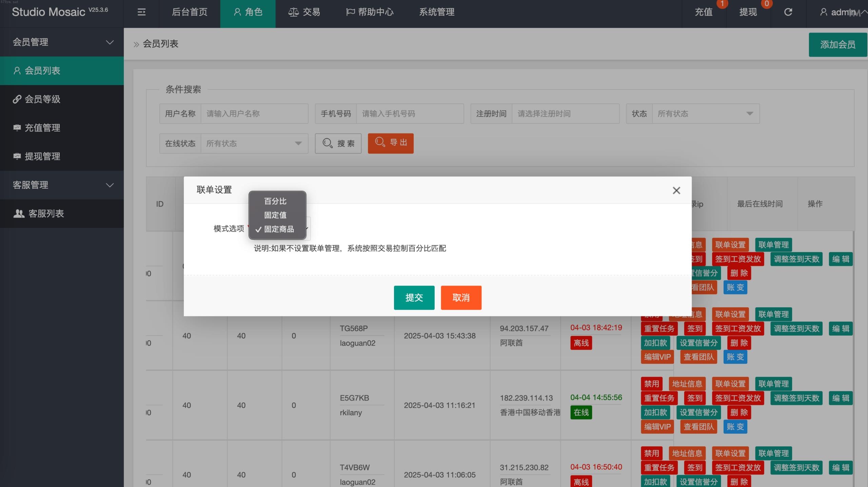Open the 帮助中心 top menu
This screenshot has width=868, height=487.
tap(370, 12)
